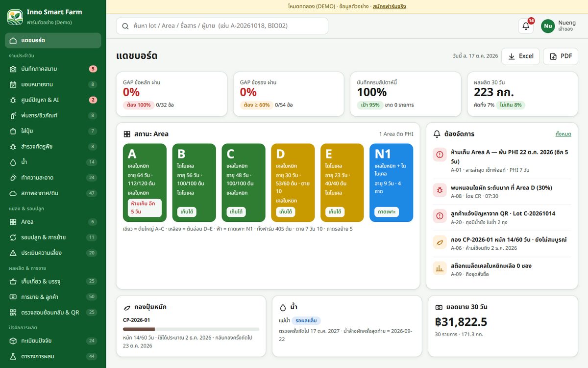Click the cycle icon for รอบปลูก & การย้าย
Screen dimensions: 588x368
[13, 237]
